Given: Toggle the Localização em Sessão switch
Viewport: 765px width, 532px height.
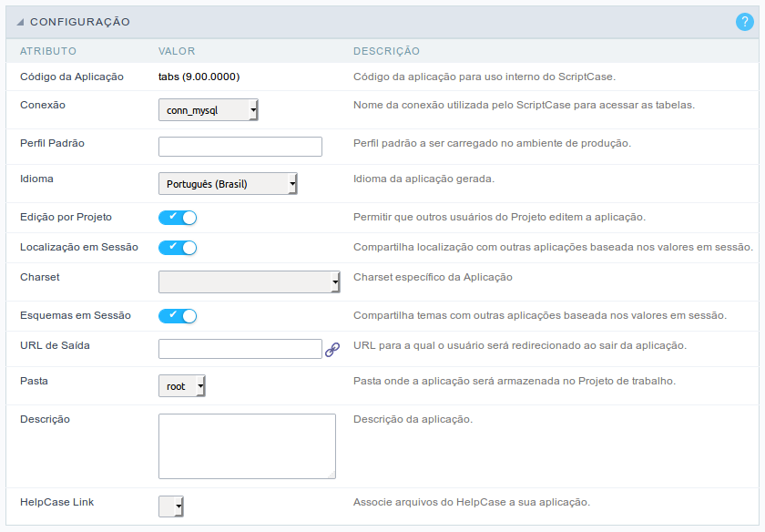Looking at the screenshot, I should tap(178, 248).
